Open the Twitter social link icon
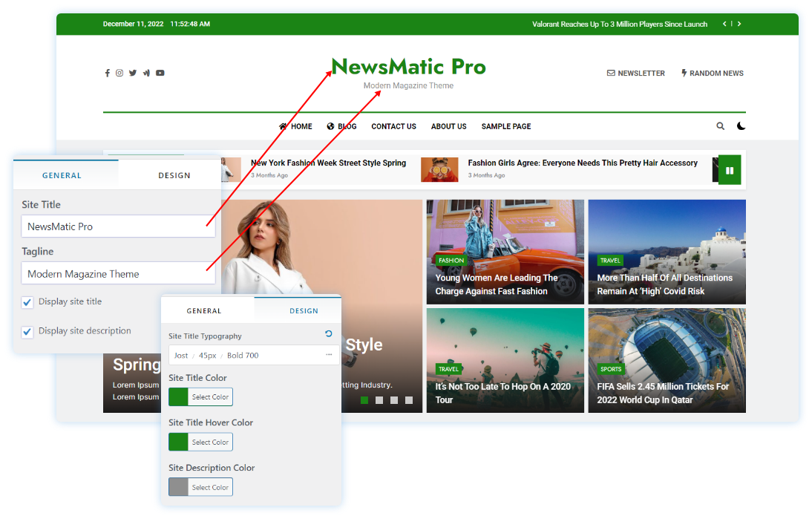 point(133,74)
